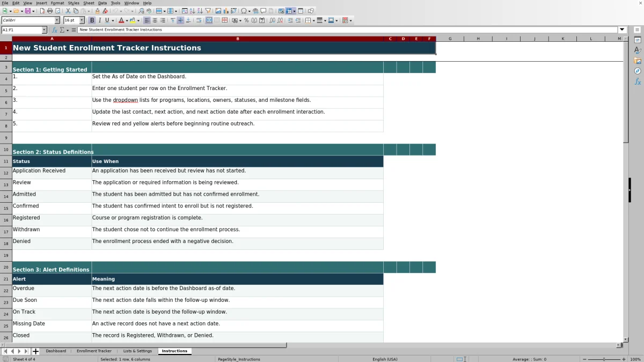This screenshot has width=644, height=362.
Task: Click column B header
Action: pyautogui.click(x=238, y=39)
